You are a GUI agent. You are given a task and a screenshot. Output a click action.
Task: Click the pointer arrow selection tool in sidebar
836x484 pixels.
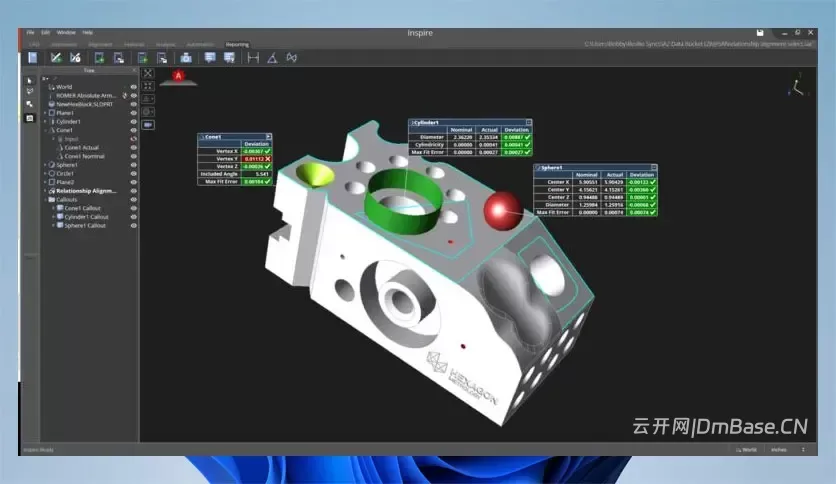pos(29,81)
